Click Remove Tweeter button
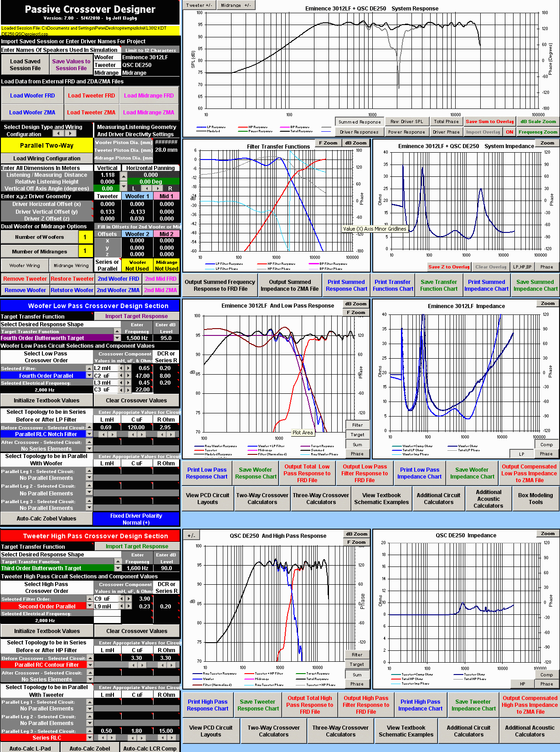Viewport: 560px width, 752px height. pos(25,279)
